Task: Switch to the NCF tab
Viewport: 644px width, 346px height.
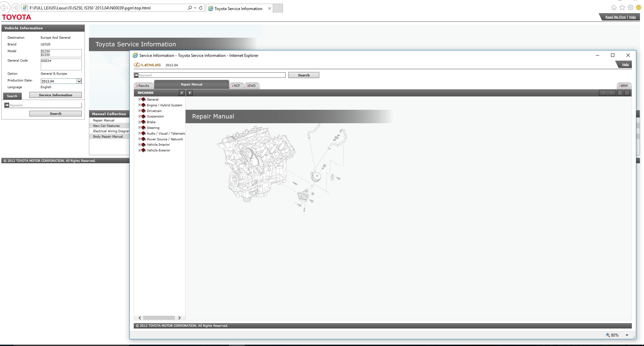Action: (x=236, y=86)
